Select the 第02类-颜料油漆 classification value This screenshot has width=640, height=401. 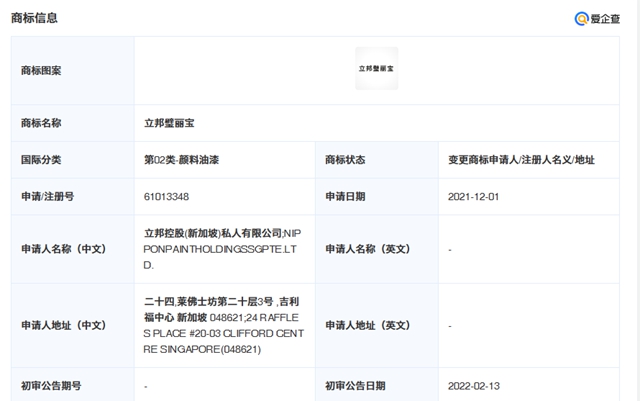[x=182, y=160]
